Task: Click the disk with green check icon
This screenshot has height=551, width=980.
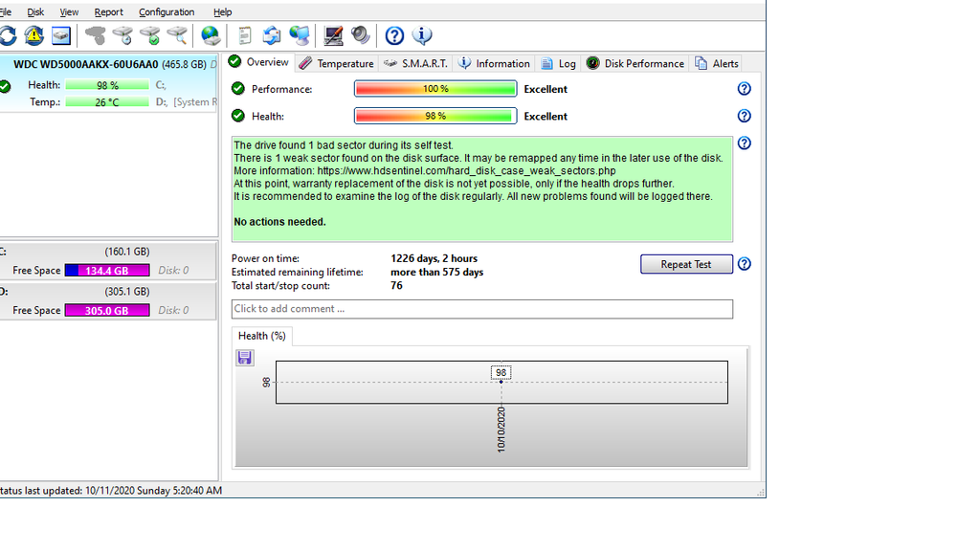Action: click(x=150, y=35)
